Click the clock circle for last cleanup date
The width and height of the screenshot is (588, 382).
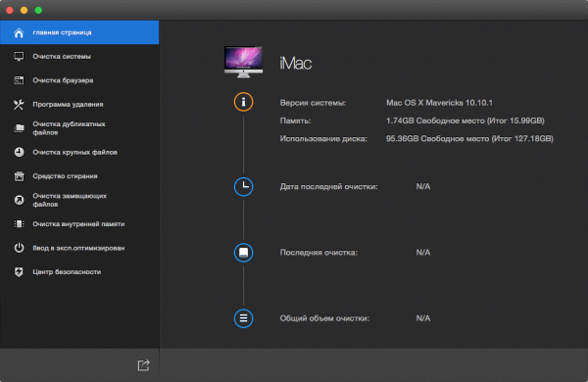243,187
